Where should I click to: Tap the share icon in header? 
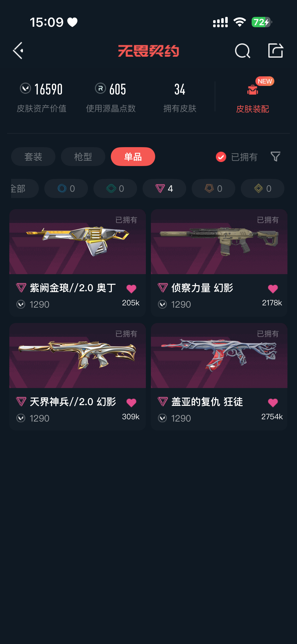pyautogui.click(x=275, y=50)
